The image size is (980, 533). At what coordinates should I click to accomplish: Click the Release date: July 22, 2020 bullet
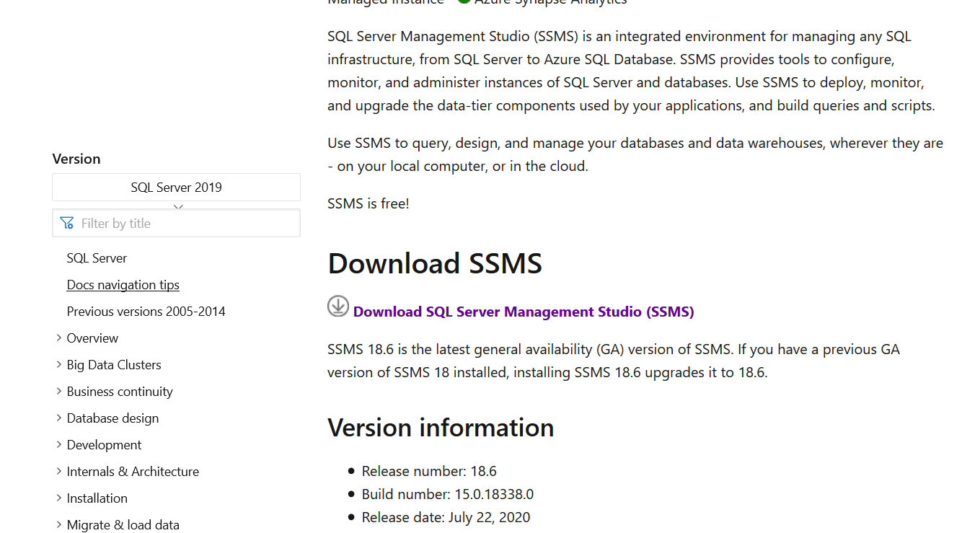[x=446, y=517]
